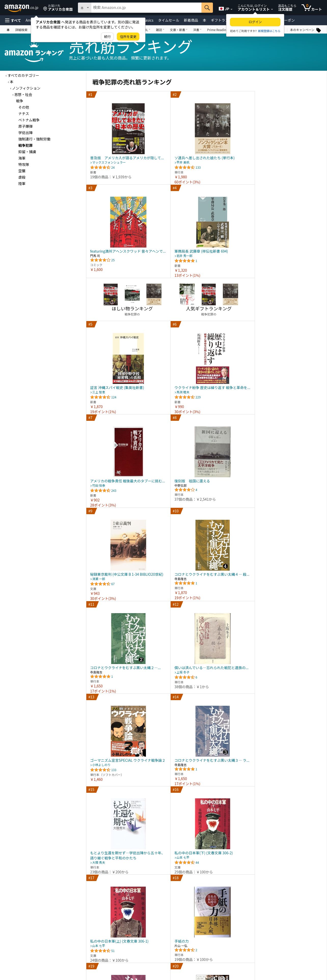Open 秘録東京裁判 book title link
Screen dimensions: 327x980
126,574
